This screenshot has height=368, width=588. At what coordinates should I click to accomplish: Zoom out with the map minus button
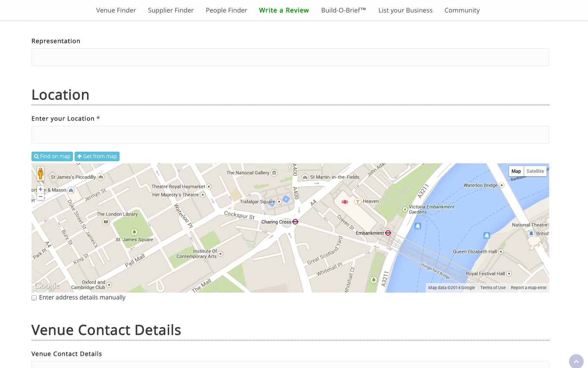coord(41,196)
